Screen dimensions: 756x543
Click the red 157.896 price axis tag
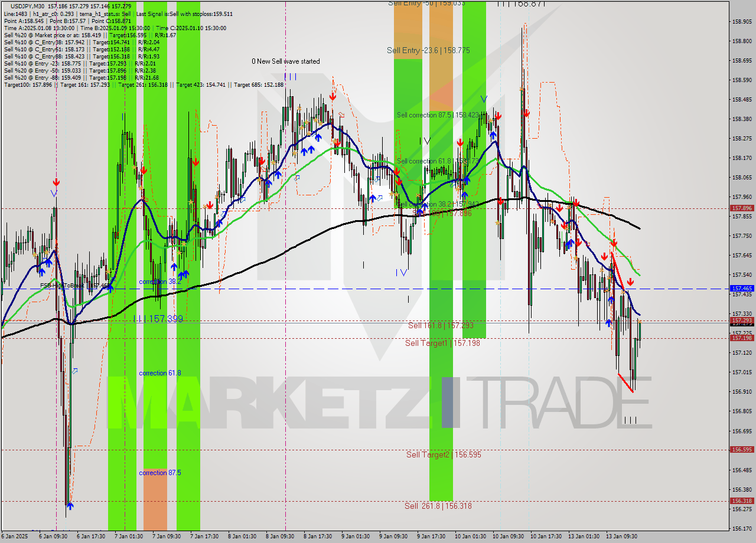742,208
